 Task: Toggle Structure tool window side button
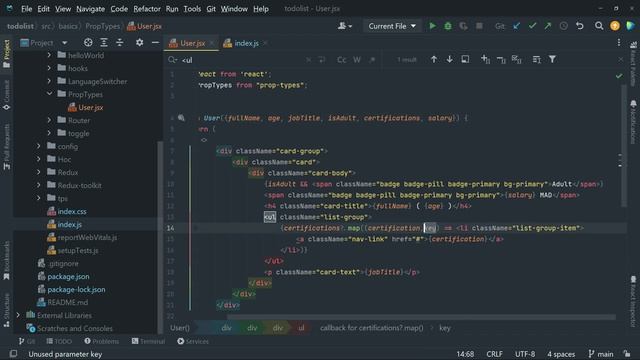7,310
